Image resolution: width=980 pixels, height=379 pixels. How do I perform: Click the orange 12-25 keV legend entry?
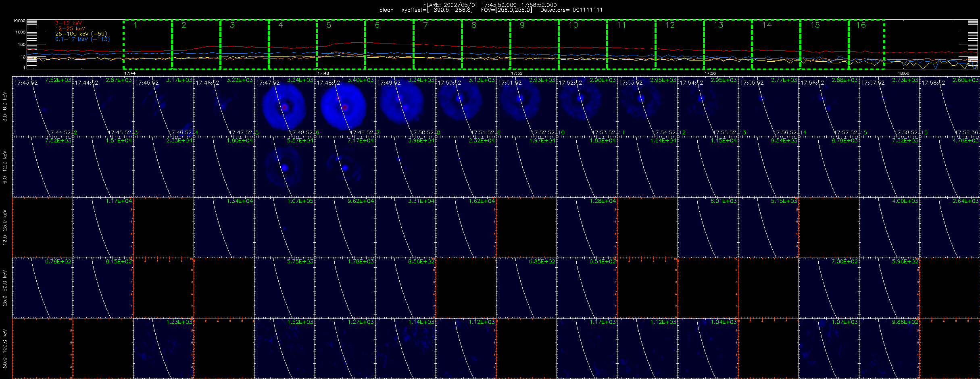pos(70,29)
